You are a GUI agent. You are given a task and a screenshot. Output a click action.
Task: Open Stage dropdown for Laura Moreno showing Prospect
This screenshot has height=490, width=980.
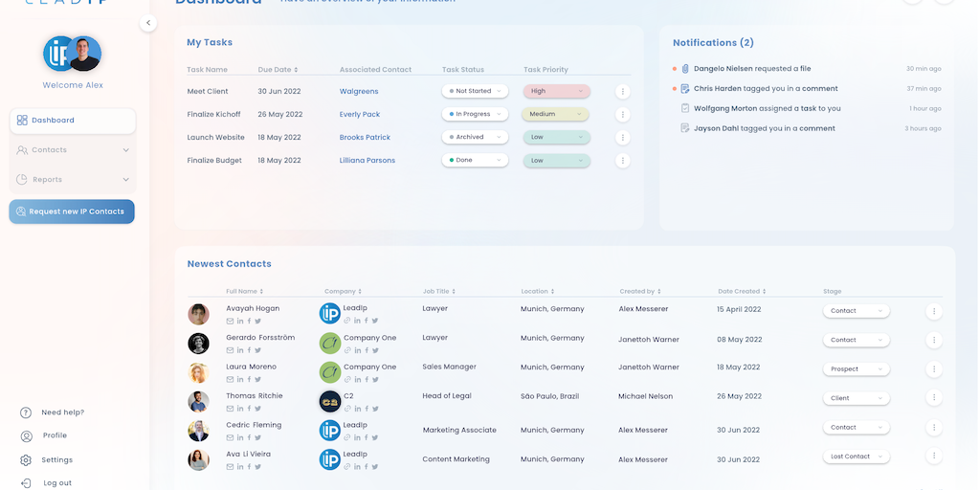point(856,369)
